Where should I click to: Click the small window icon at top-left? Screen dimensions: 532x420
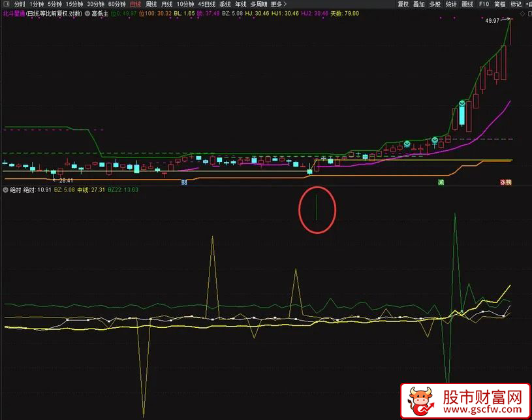tap(7, 4)
